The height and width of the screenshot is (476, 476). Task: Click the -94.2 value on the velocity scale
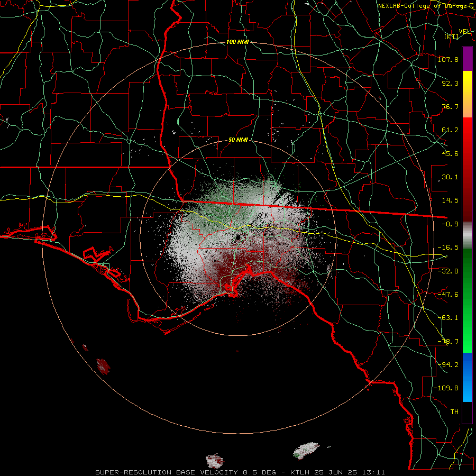pyautogui.click(x=448, y=364)
